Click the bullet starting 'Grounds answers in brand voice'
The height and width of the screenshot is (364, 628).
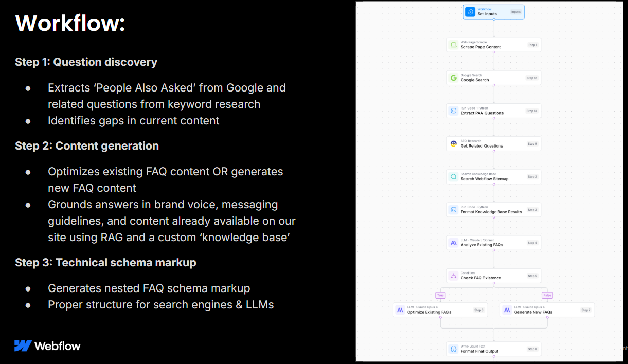pyautogui.click(x=172, y=221)
